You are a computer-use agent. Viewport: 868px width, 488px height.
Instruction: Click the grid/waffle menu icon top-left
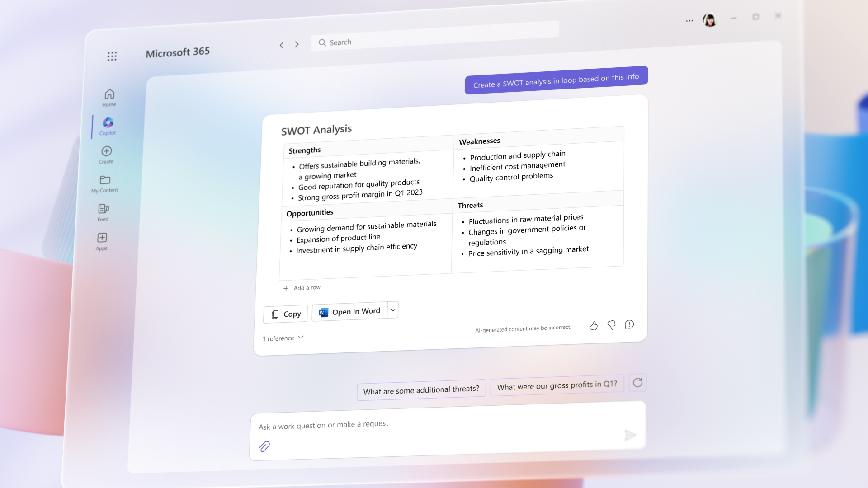112,56
